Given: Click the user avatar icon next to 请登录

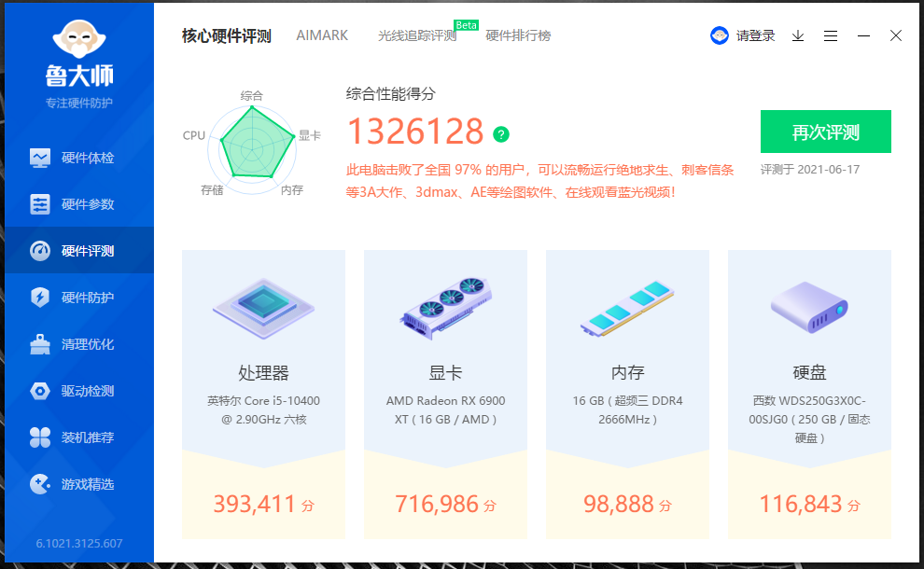Looking at the screenshot, I should point(719,36).
